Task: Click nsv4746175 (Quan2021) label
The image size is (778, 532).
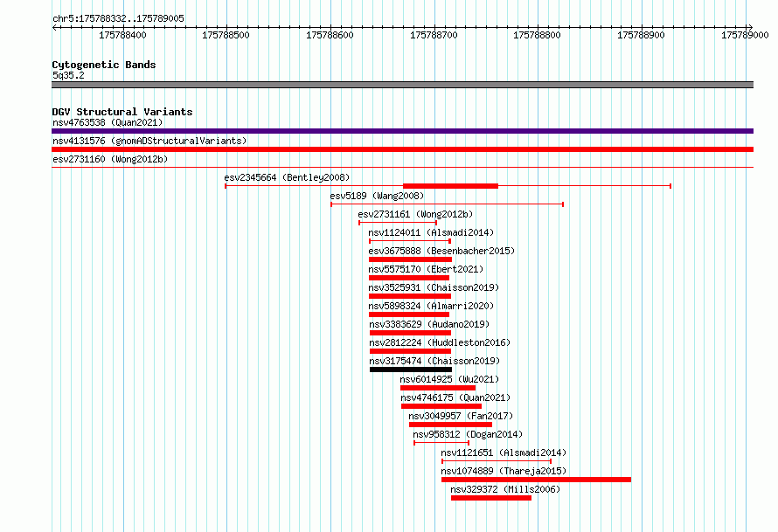Action: pyautogui.click(x=455, y=397)
